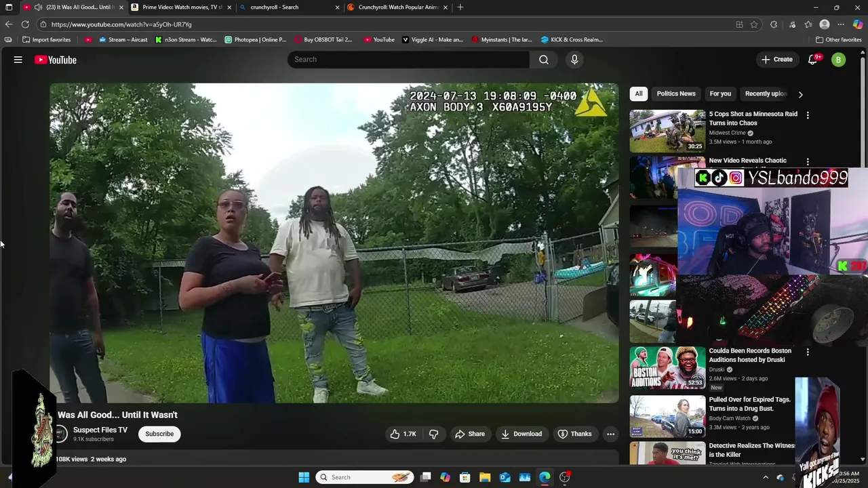Close the crunchyroll - Search tab
This screenshot has height=488, width=868.
pyautogui.click(x=337, y=7)
